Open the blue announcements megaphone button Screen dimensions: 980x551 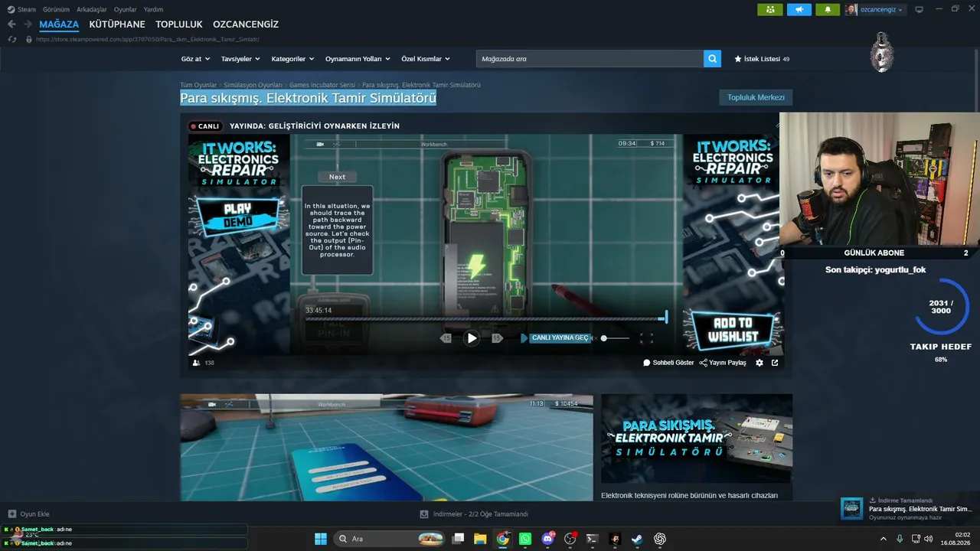point(799,10)
